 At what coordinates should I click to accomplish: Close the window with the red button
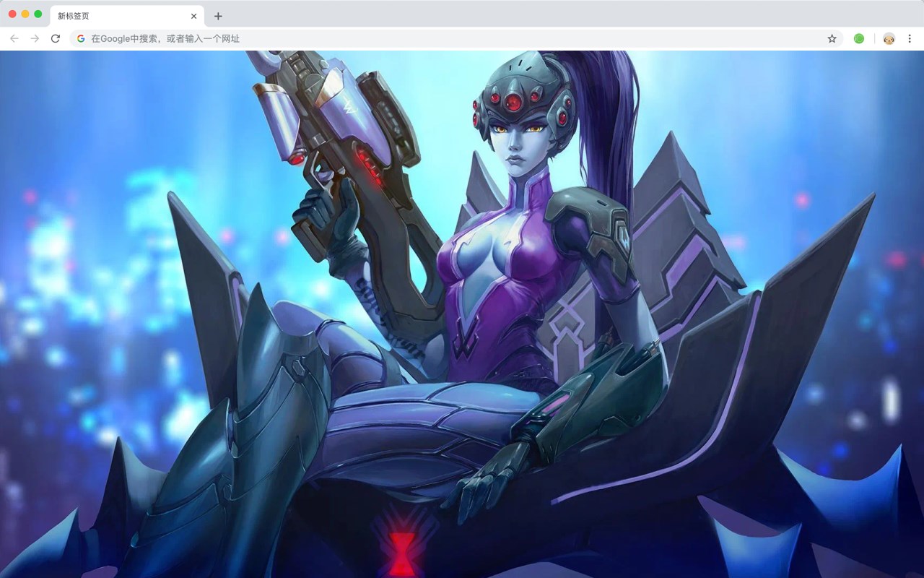(x=12, y=14)
